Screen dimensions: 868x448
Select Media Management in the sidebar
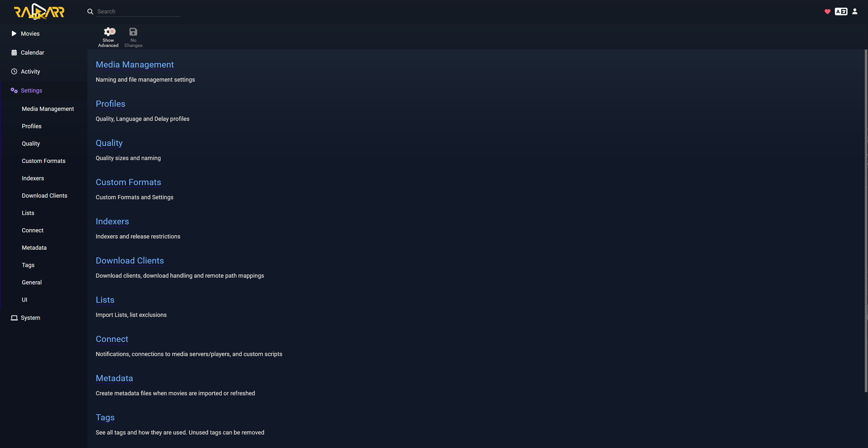point(48,109)
